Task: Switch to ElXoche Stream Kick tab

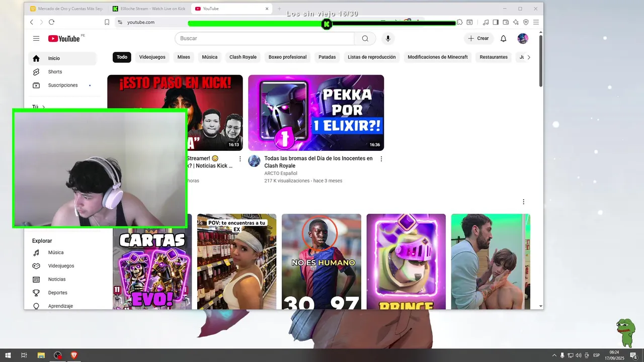Action: [149, 9]
